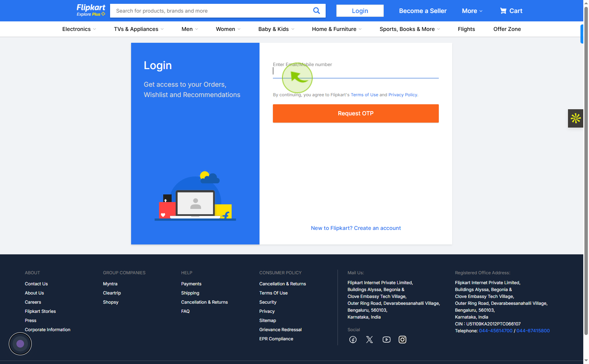Open the Facebook social link
The height and width of the screenshot is (364, 589).
(x=353, y=340)
